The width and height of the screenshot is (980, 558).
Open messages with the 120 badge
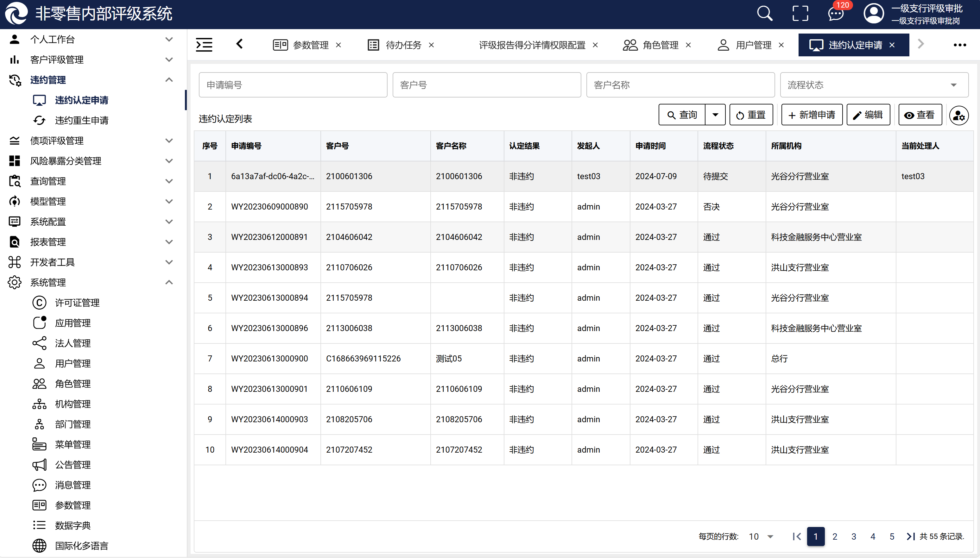[835, 14]
